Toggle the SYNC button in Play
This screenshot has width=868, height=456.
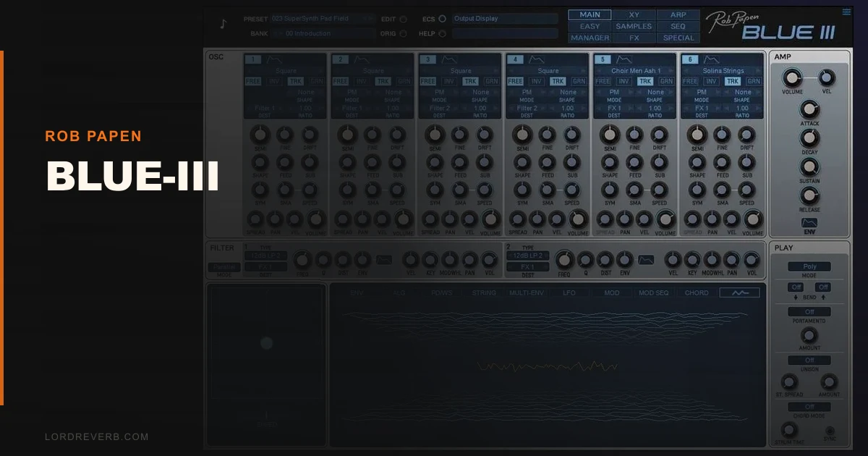click(830, 431)
